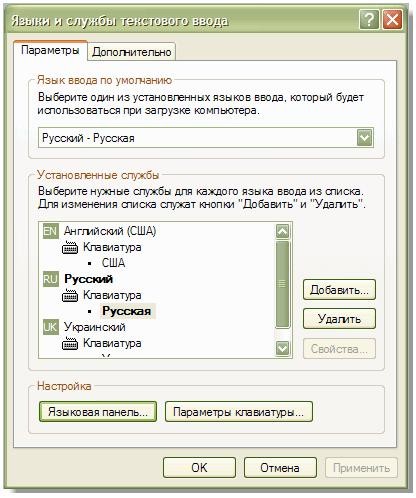Select the США keyboard layout item

tap(113, 263)
